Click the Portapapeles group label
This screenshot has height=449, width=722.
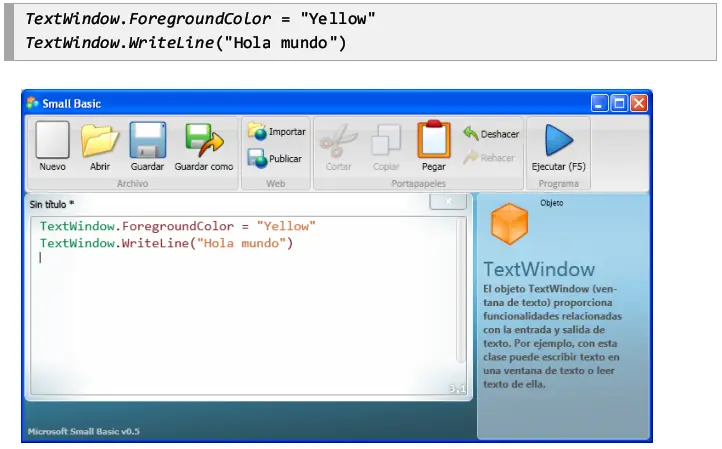click(419, 184)
